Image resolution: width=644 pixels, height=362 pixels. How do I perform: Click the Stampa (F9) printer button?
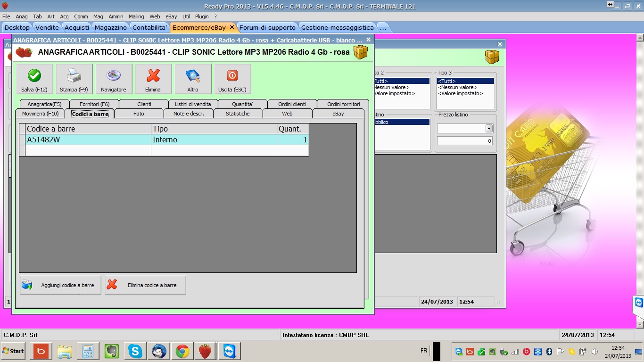74,79
